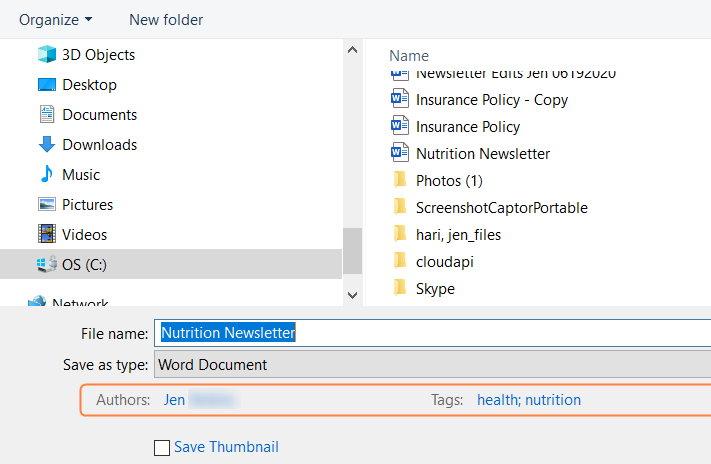Click the File name input field
The height and width of the screenshot is (464, 711).
(x=430, y=333)
